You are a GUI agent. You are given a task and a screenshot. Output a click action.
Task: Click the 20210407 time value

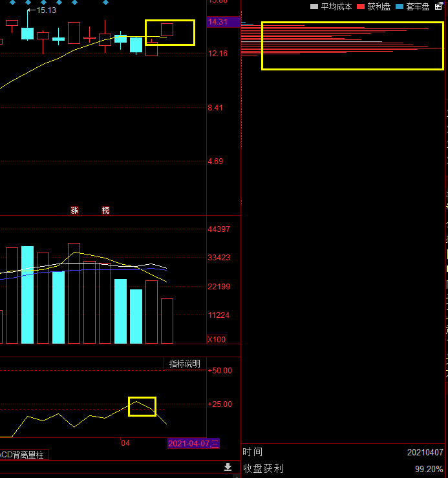coord(425,452)
